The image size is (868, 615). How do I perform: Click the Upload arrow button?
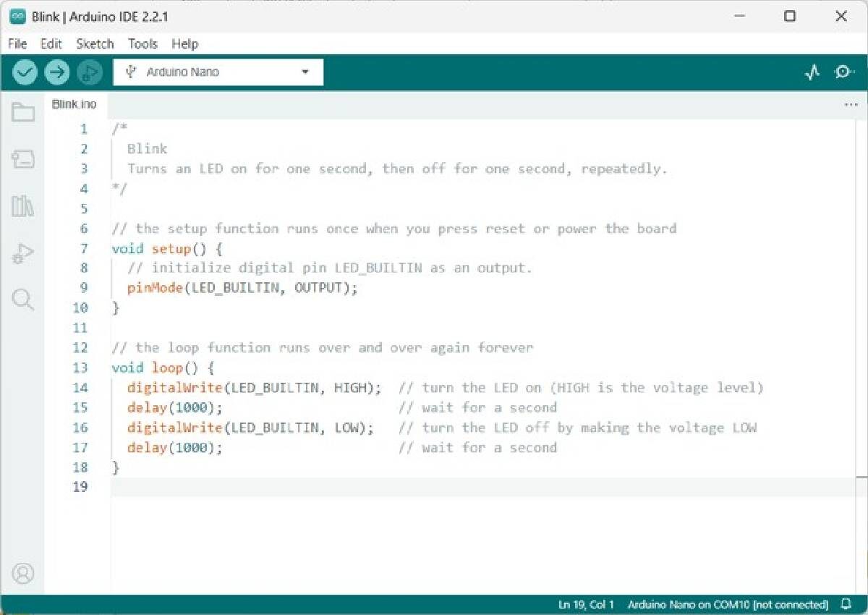[56, 72]
